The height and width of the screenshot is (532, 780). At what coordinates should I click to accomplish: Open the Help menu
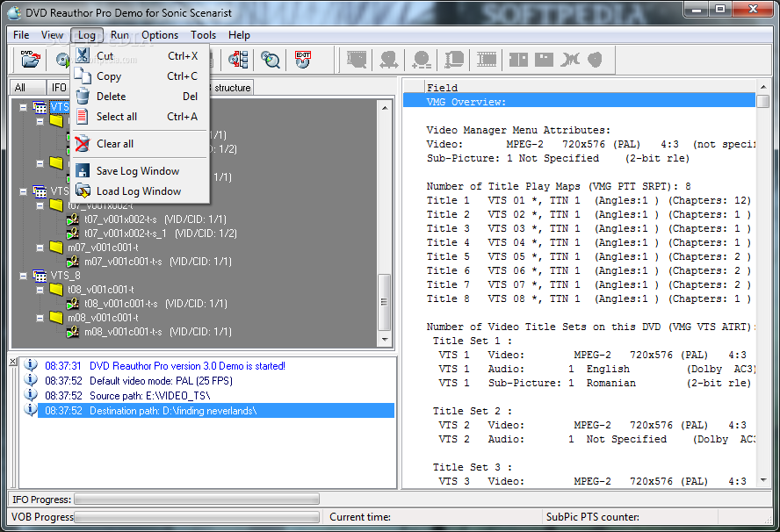click(239, 35)
